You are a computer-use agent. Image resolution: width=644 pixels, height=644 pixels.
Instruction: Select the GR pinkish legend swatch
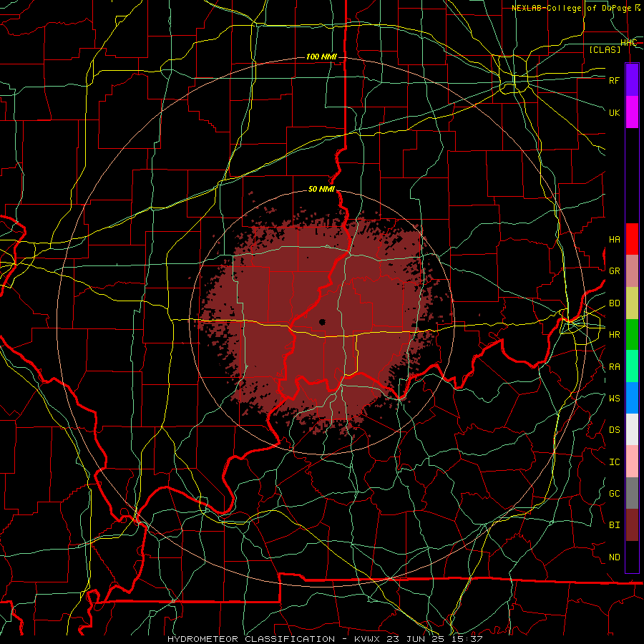[632, 270]
